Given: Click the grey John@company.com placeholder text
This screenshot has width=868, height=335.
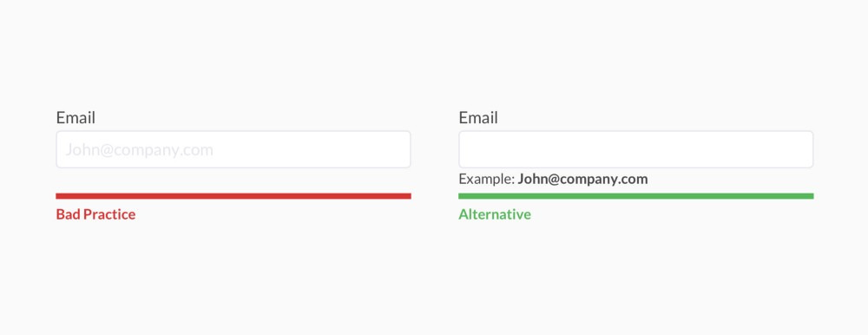Looking at the screenshot, I should click(x=140, y=150).
